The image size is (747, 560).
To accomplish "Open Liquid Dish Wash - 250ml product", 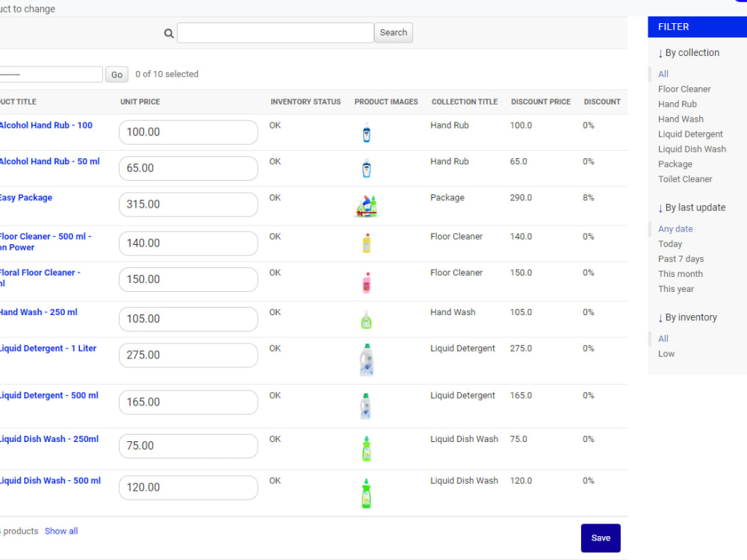I will tap(49, 439).
